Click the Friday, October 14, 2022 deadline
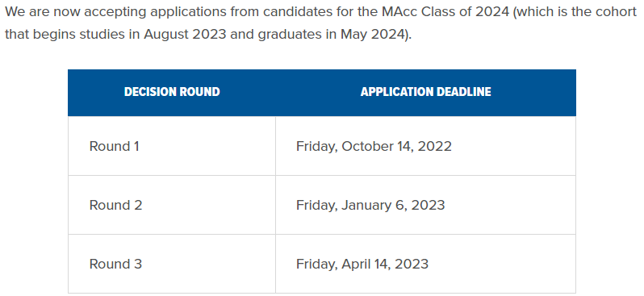644x296 pixels. pyautogui.click(x=374, y=147)
